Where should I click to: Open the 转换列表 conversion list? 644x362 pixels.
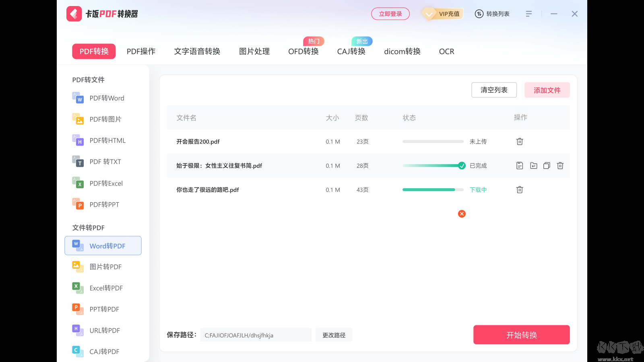(x=492, y=13)
